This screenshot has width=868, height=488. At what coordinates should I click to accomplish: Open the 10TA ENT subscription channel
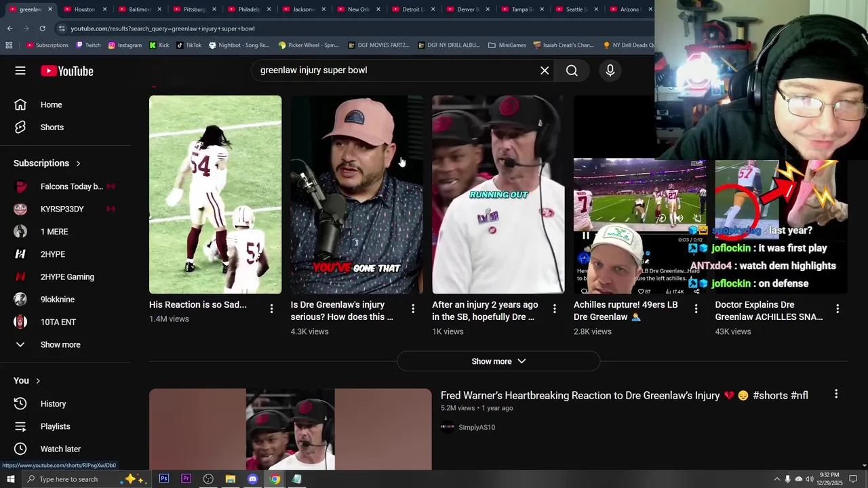[66, 322]
